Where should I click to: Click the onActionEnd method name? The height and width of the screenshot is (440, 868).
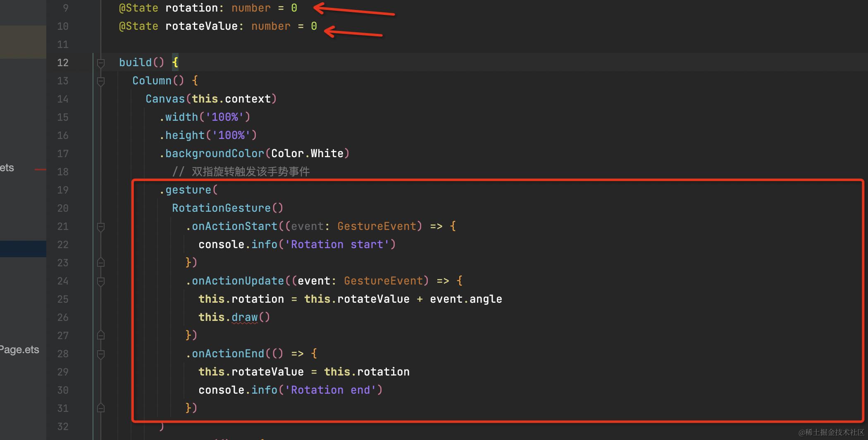pyautogui.click(x=228, y=354)
